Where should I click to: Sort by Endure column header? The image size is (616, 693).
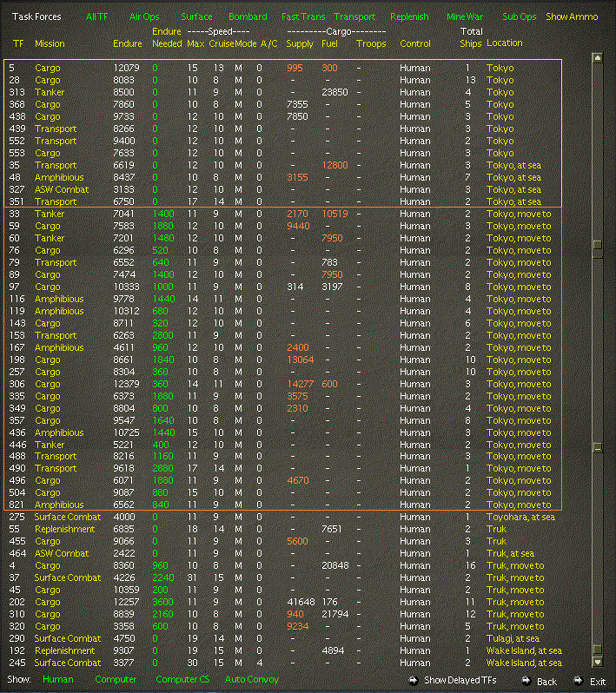128,43
